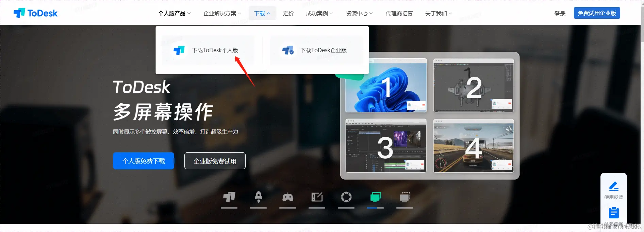Open the 个人版产品 dropdown menu
This screenshot has height=232, width=644.
pos(174,13)
